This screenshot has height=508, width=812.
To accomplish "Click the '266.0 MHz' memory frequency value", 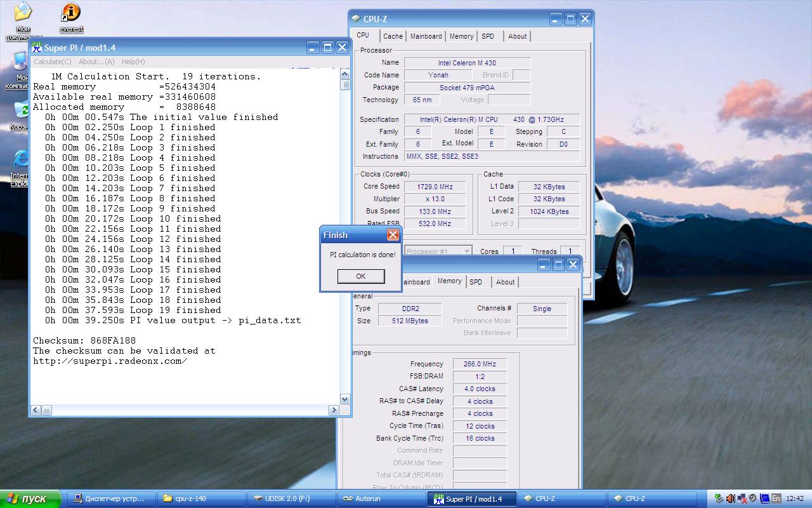I will point(480,364).
